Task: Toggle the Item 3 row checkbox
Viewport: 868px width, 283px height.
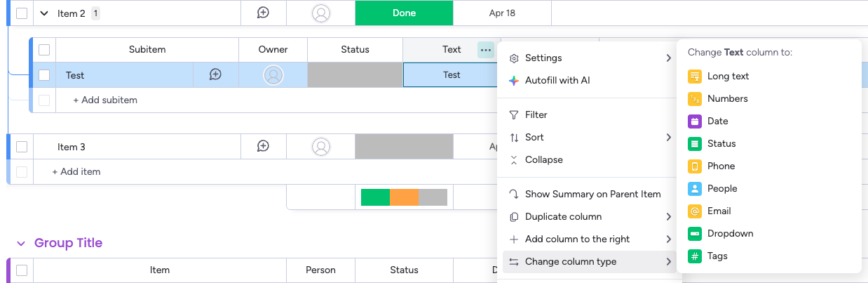Action: (x=22, y=147)
